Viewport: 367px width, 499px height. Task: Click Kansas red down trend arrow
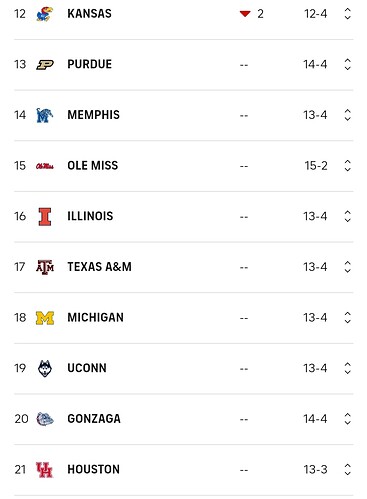(x=245, y=14)
